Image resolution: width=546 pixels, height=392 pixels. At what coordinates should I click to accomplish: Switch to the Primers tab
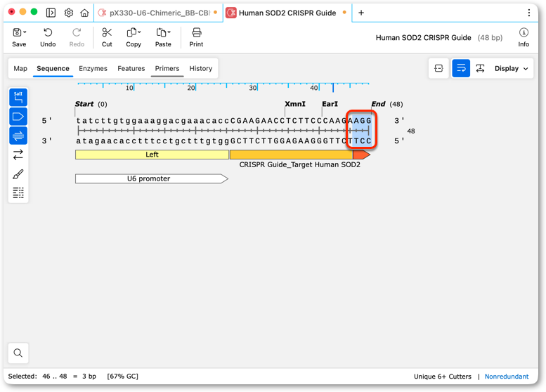pyautogui.click(x=167, y=68)
